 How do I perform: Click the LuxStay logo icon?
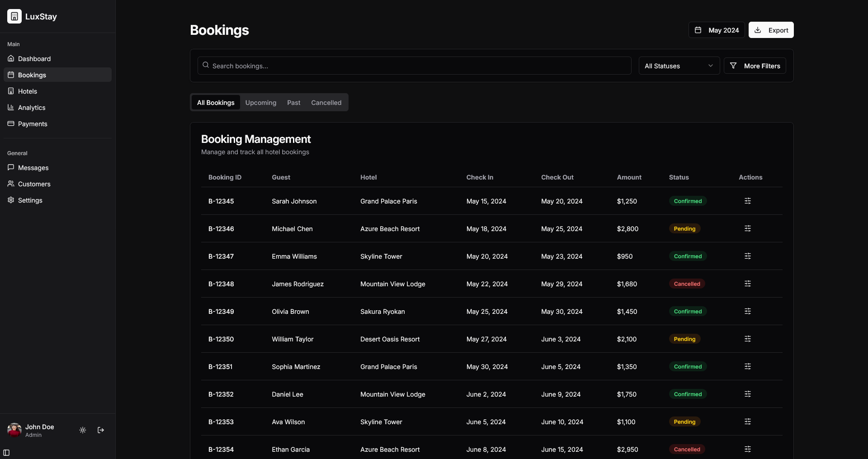click(14, 16)
